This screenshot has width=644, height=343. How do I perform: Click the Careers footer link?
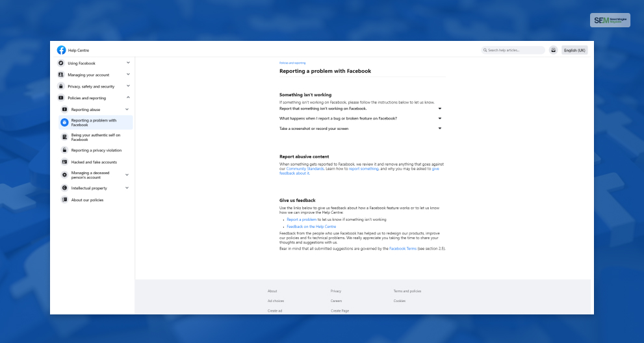(x=337, y=301)
